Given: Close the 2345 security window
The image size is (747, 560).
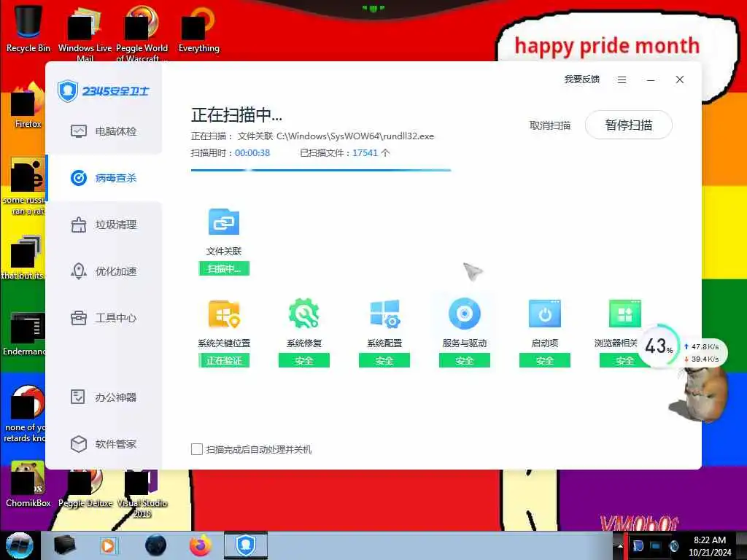Looking at the screenshot, I should [x=680, y=79].
